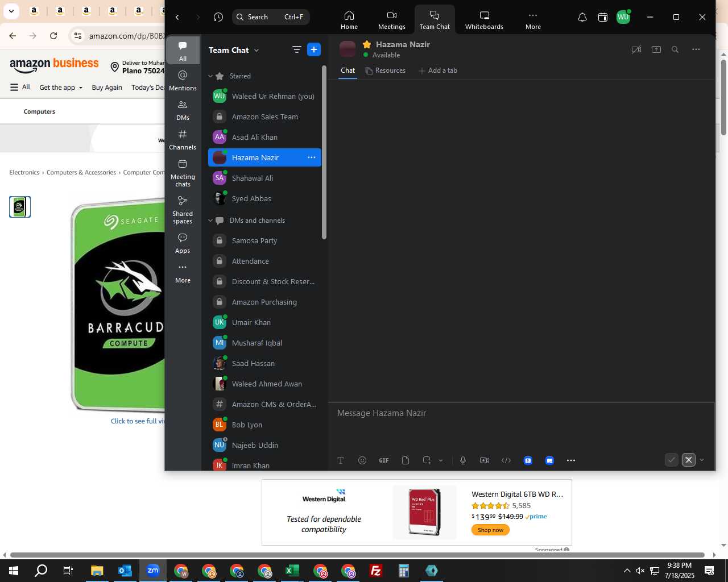The height and width of the screenshot is (582, 728).
Task: Open the Resources tab
Action: pyautogui.click(x=386, y=70)
